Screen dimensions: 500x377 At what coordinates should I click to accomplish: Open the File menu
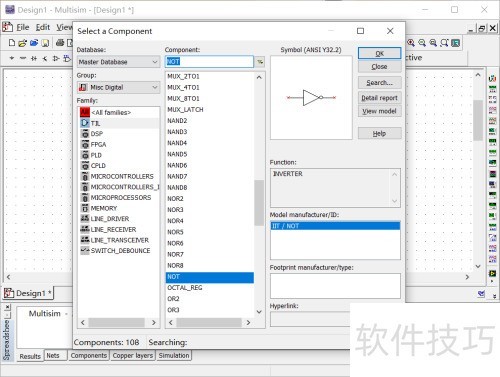coord(23,27)
